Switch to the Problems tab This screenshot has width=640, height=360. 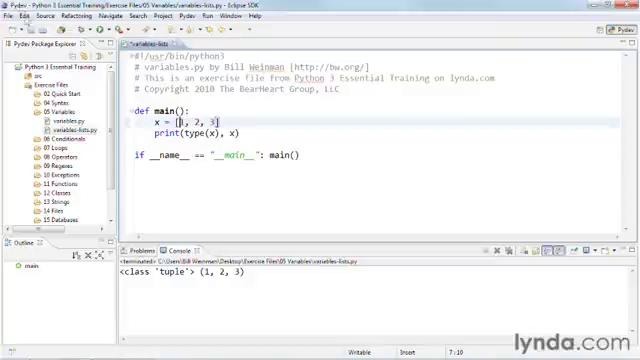(138, 251)
